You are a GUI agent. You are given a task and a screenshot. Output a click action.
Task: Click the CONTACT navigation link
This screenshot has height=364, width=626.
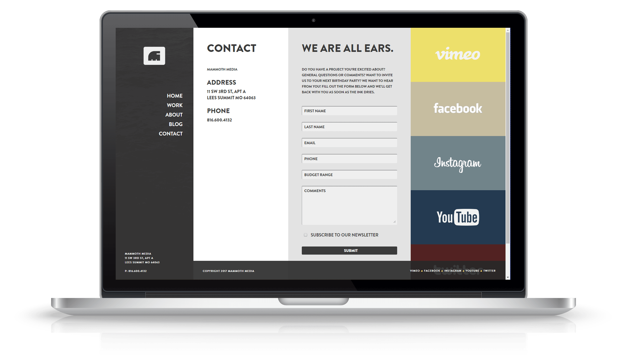(x=171, y=134)
